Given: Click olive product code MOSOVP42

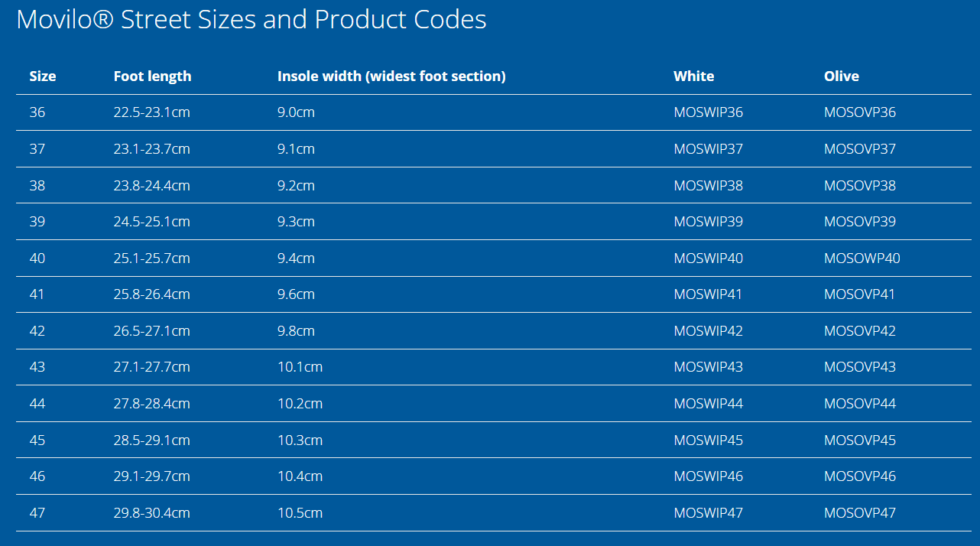Looking at the screenshot, I should tap(859, 331).
